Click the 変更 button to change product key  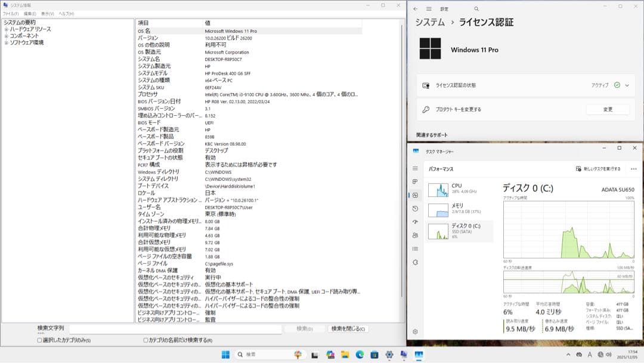pos(608,109)
